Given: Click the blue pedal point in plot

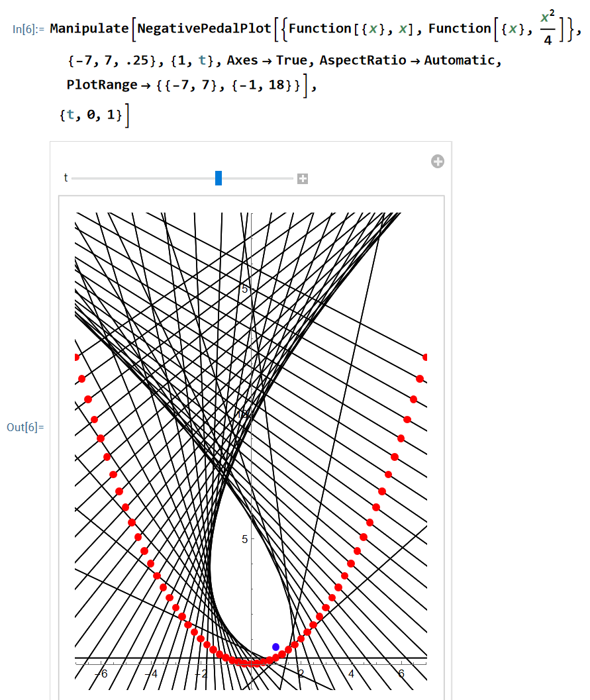Looking at the screenshot, I should point(276,647).
